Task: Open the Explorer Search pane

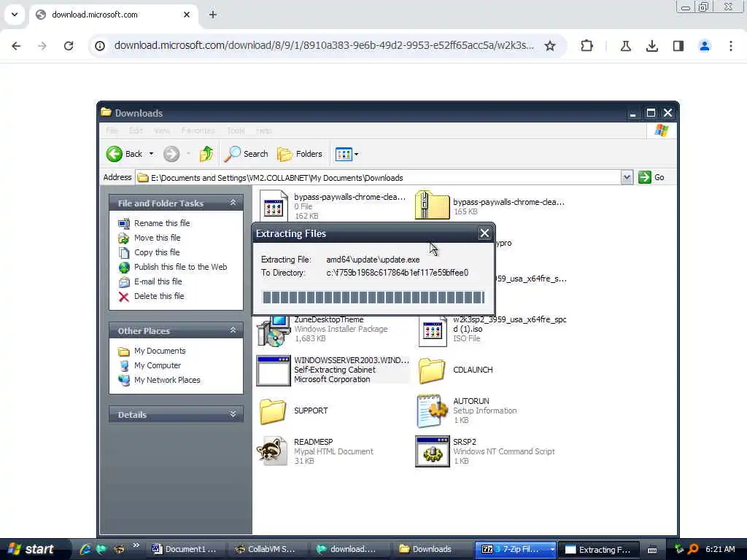Action: tap(246, 154)
